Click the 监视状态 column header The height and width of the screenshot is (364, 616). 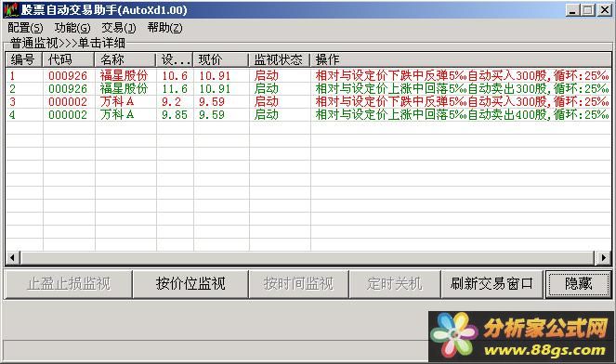pyautogui.click(x=280, y=59)
